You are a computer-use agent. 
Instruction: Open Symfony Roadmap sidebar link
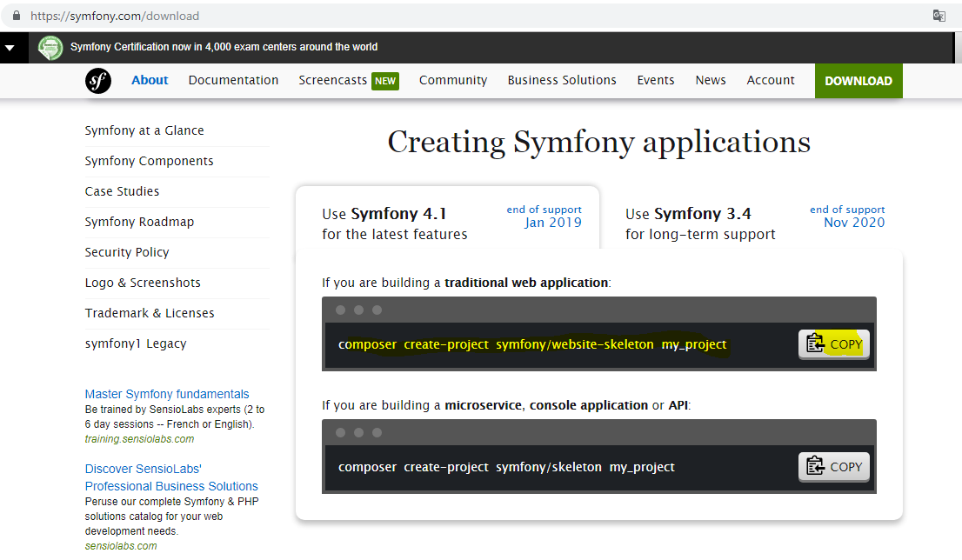click(139, 222)
